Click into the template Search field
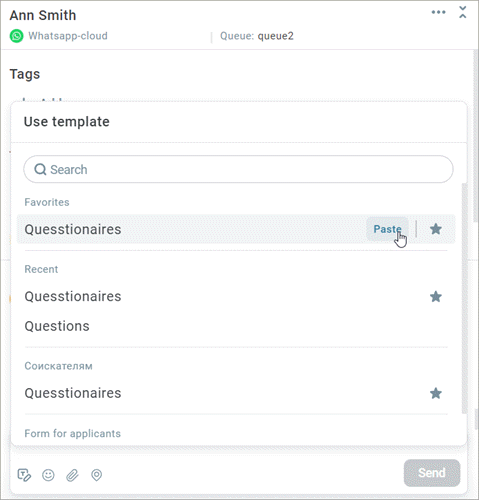Viewport: 479px width, 500px height. tap(238, 169)
